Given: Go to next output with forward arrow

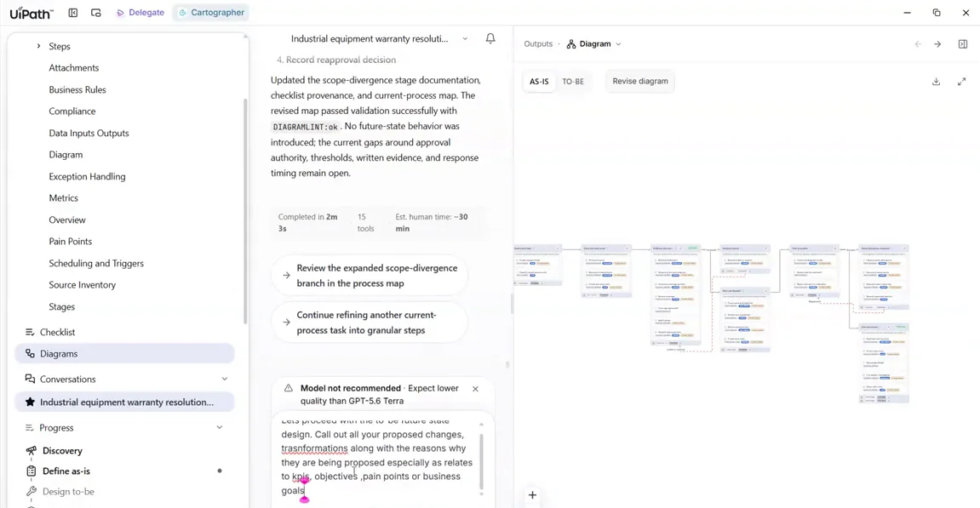Looking at the screenshot, I should pos(937,44).
